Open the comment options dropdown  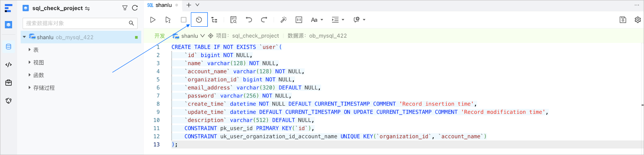click(x=359, y=19)
